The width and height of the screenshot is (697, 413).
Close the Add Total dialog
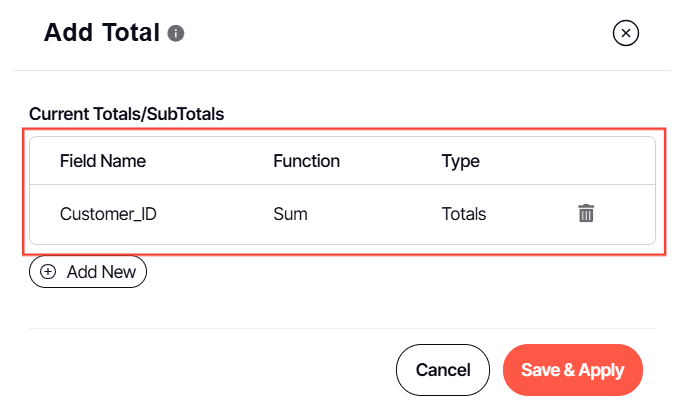click(626, 34)
